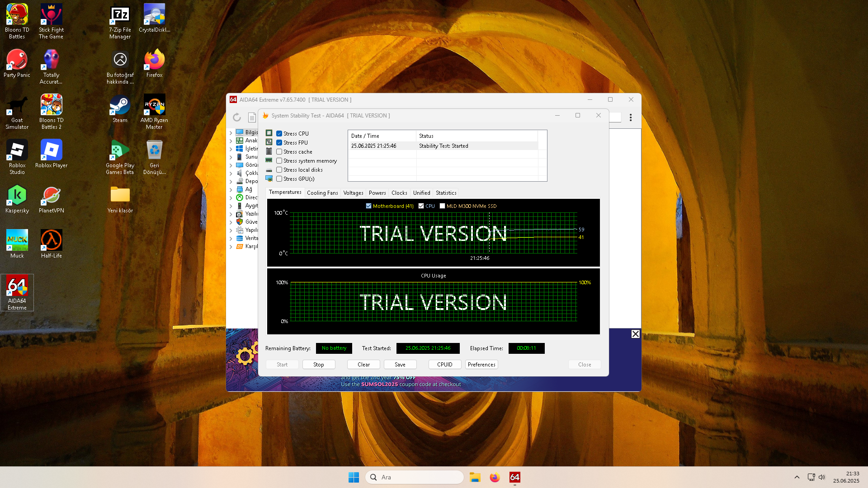
Task: Open Google Play Games Beta shortcut
Action: coord(120,157)
